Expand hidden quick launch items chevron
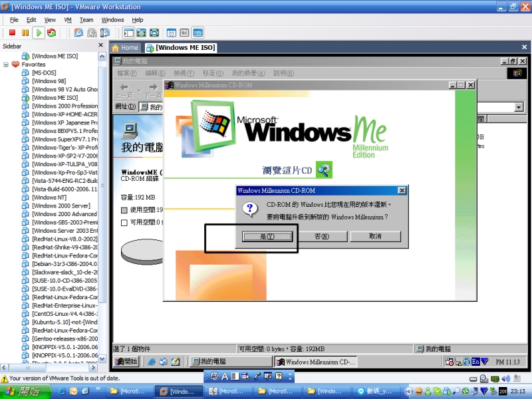Image resolution: width=532 pixels, height=399 pixels. (98, 389)
